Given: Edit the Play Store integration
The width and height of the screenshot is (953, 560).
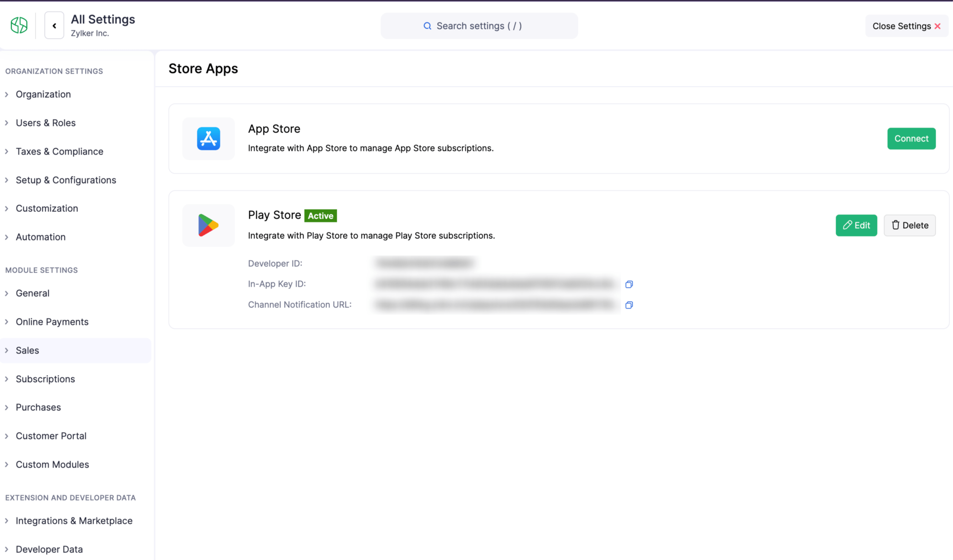Looking at the screenshot, I should tap(856, 225).
